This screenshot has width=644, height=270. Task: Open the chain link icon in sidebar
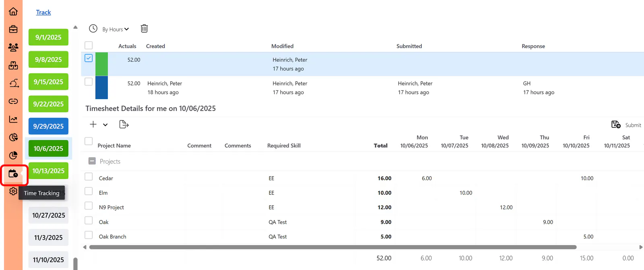[13, 101]
